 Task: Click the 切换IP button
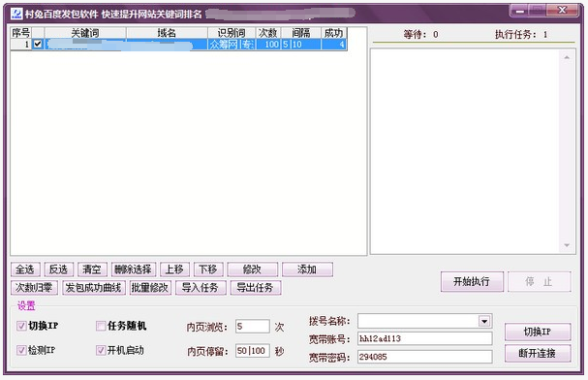[538, 332]
